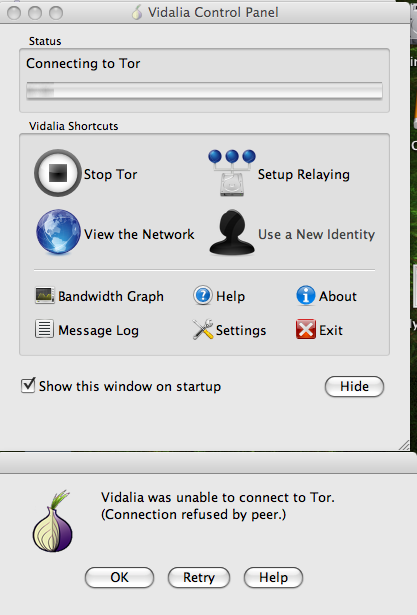The height and width of the screenshot is (615, 417).
Task: Uncheck Show this window on startup
Action: pos(28,385)
